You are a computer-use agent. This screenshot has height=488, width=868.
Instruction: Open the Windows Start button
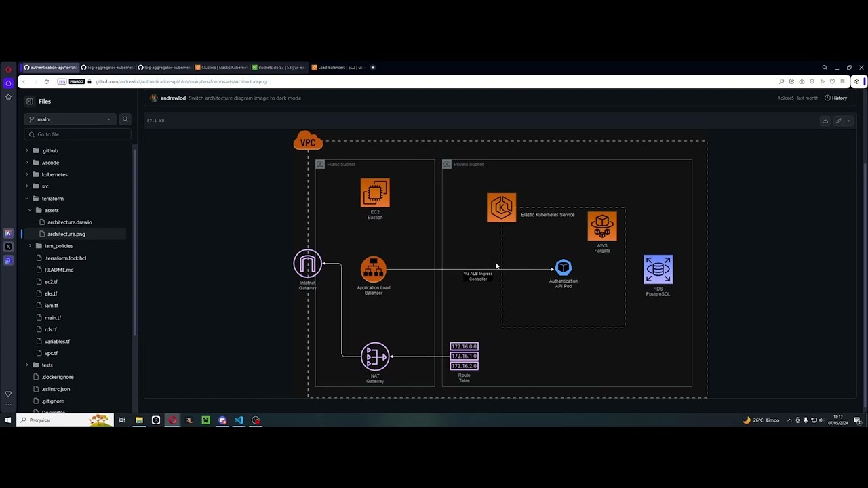click(x=8, y=420)
